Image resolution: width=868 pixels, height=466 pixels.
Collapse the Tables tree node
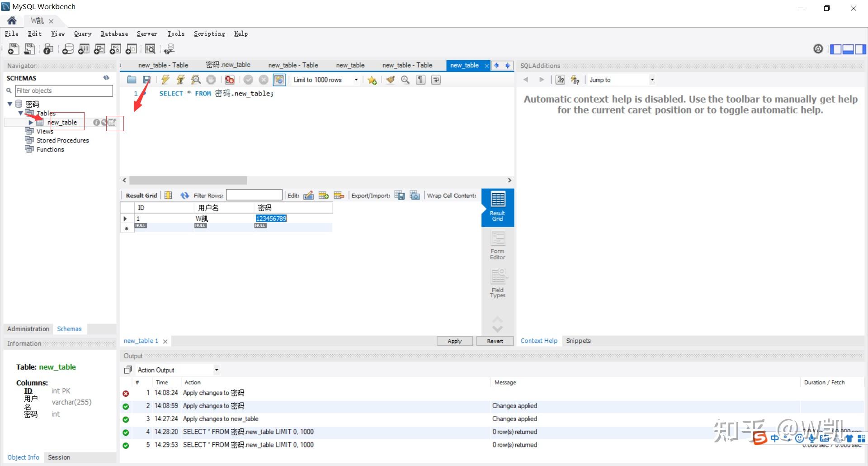[20, 113]
